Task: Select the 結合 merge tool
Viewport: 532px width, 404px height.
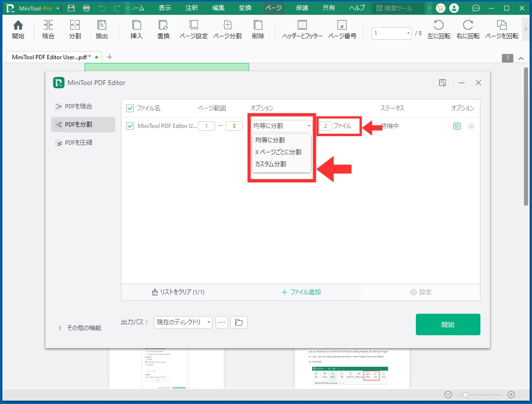Action: [48, 30]
